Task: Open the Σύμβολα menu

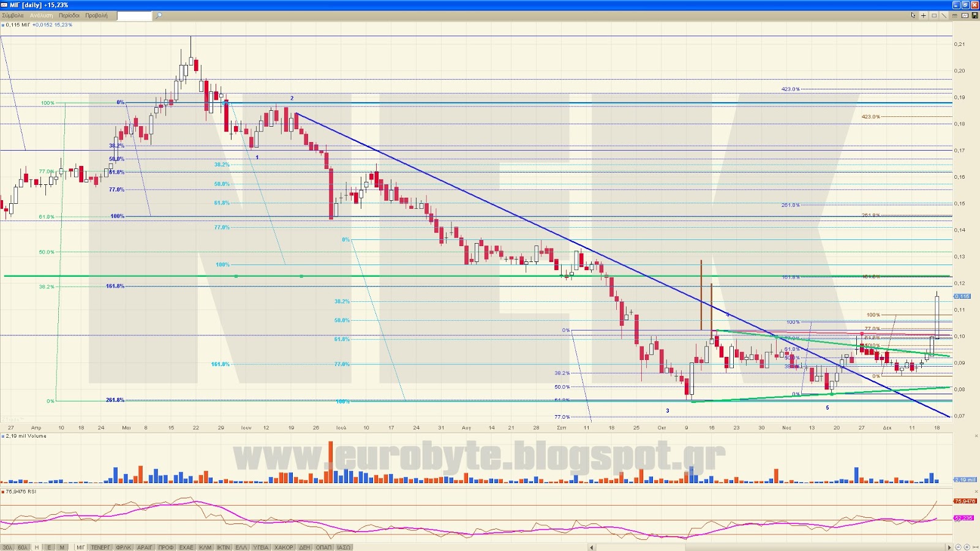Action: (13, 15)
